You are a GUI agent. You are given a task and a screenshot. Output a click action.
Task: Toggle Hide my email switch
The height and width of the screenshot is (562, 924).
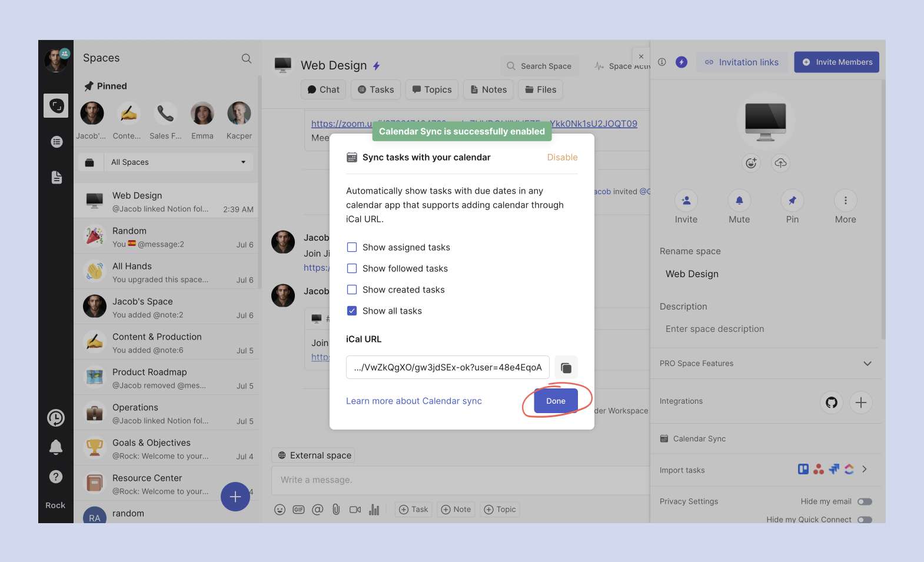pyautogui.click(x=864, y=502)
